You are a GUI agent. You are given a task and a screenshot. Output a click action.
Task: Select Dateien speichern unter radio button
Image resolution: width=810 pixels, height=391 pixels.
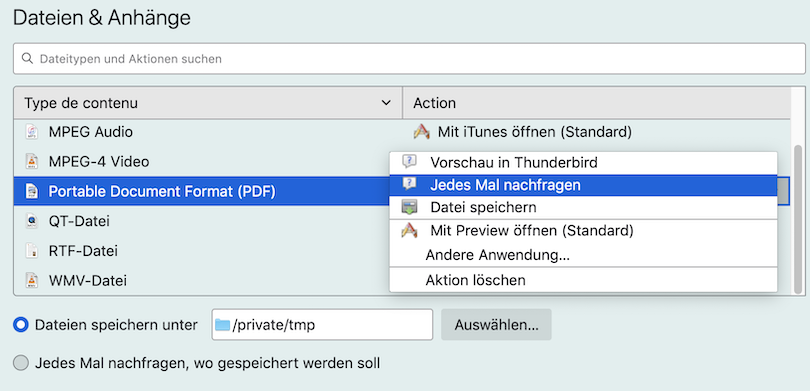21,325
